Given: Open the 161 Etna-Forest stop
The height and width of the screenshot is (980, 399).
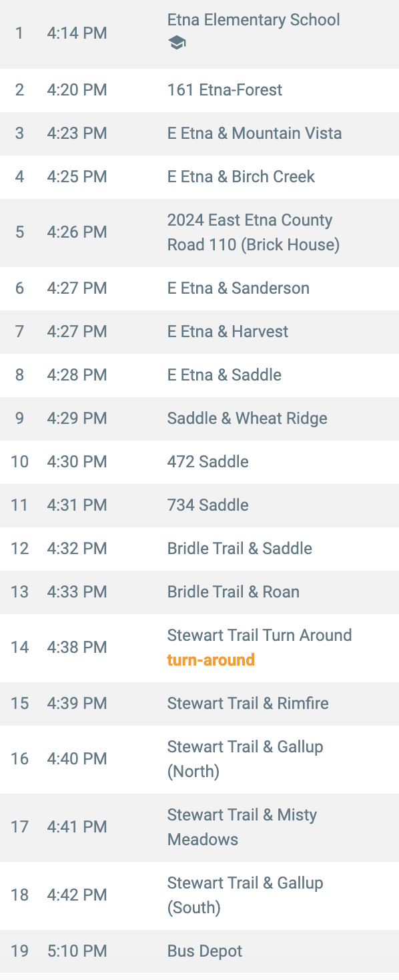Looking at the screenshot, I should 199,90.
